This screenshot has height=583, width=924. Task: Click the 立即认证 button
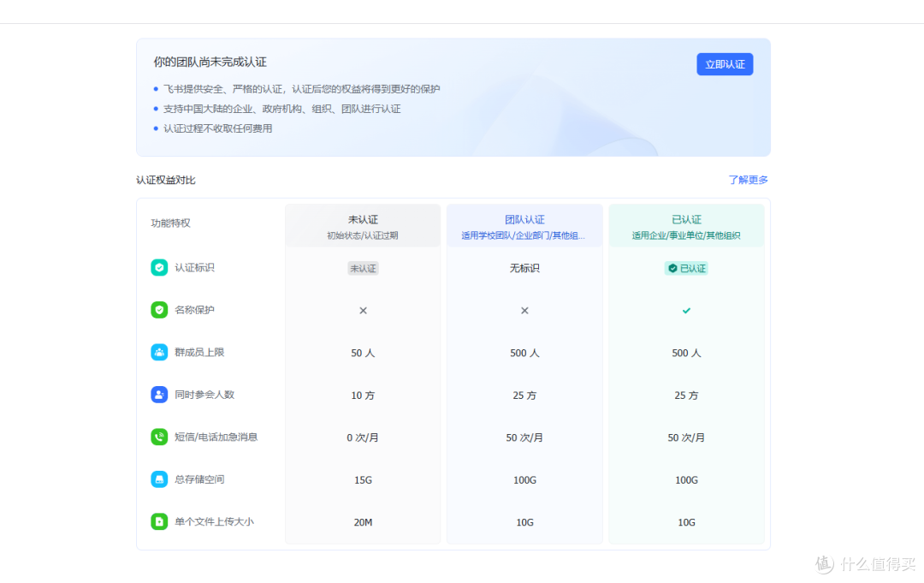(x=725, y=64)
